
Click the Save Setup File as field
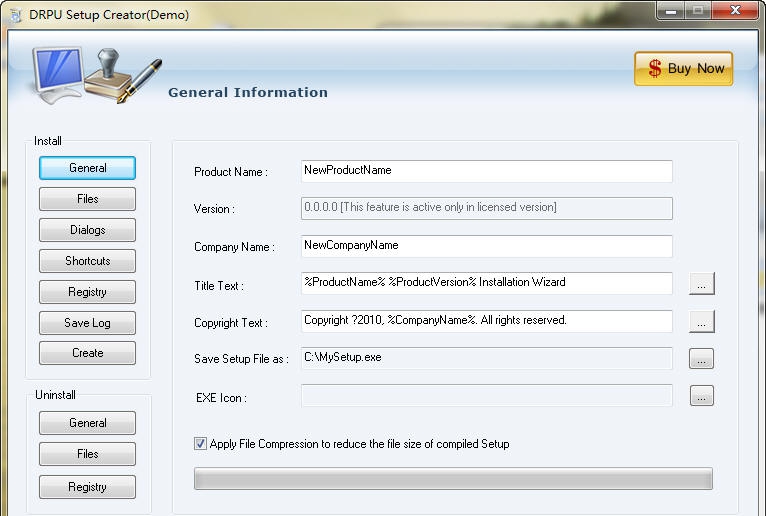tap(487, 358)
